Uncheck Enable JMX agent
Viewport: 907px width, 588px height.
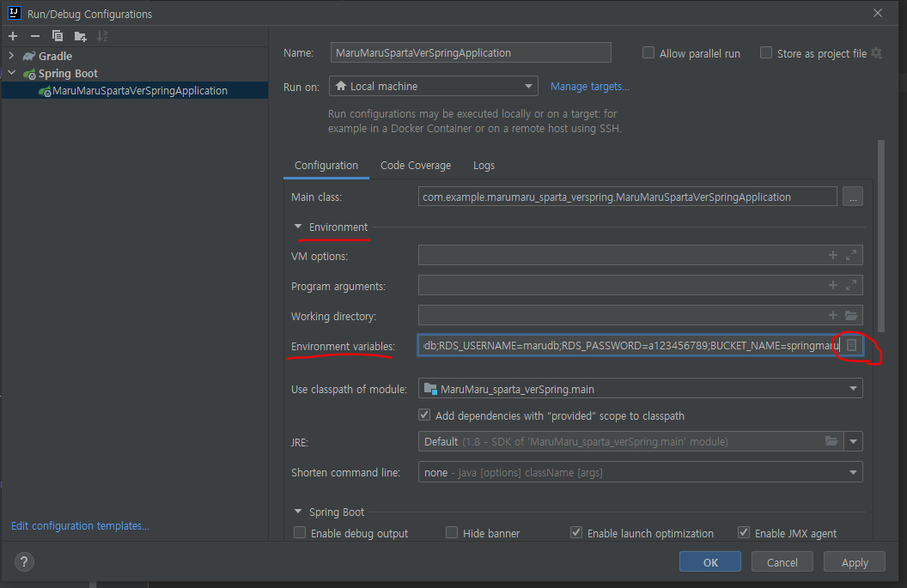(744, 532)
